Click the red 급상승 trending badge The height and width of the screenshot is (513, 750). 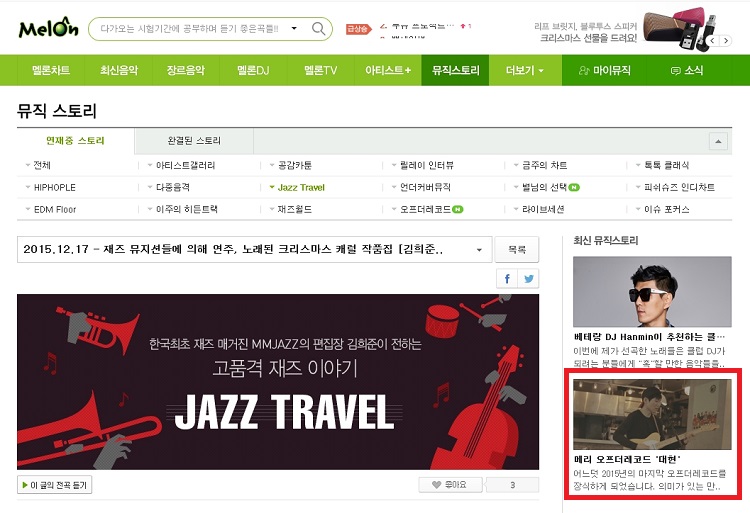coord(359,29)
